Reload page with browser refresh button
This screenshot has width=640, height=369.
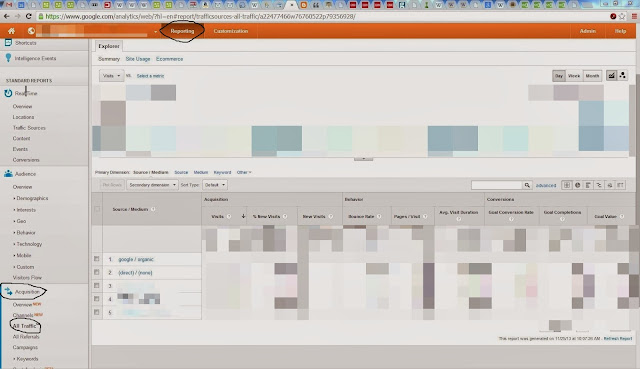29,16
